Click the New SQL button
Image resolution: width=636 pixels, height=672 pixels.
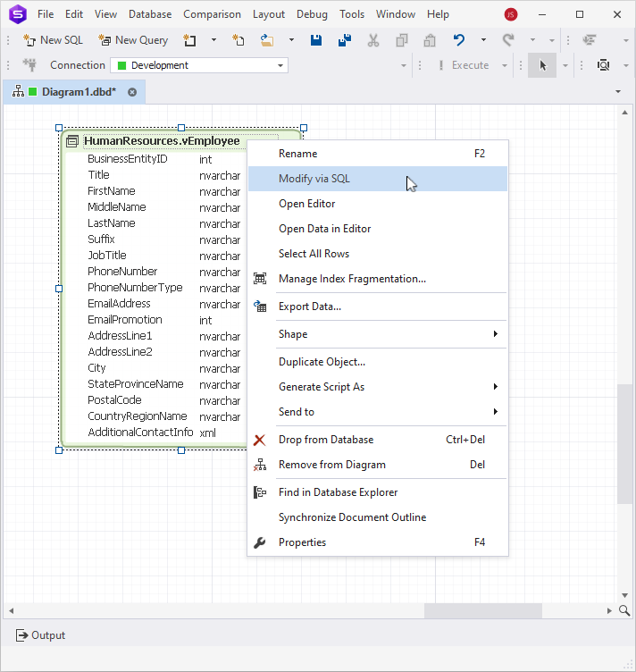(x=53, y=40)
